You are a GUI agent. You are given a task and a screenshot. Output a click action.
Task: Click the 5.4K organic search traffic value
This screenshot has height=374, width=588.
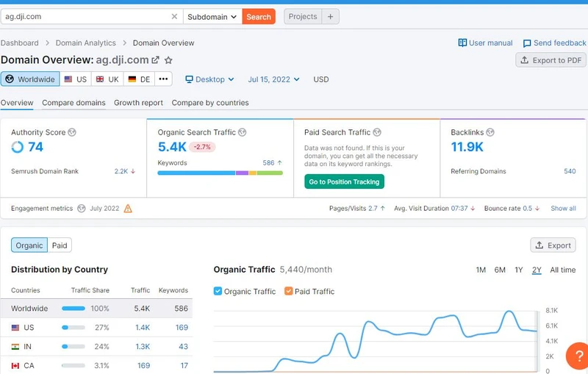(172, 147)
